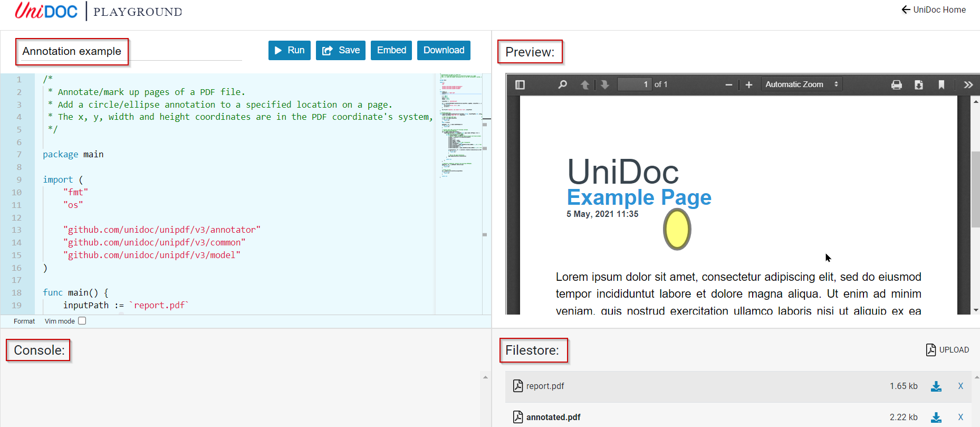Click the Format option below the editor
Image resolution: width=980 pixels, height=427 pixels.
point(24,321)
